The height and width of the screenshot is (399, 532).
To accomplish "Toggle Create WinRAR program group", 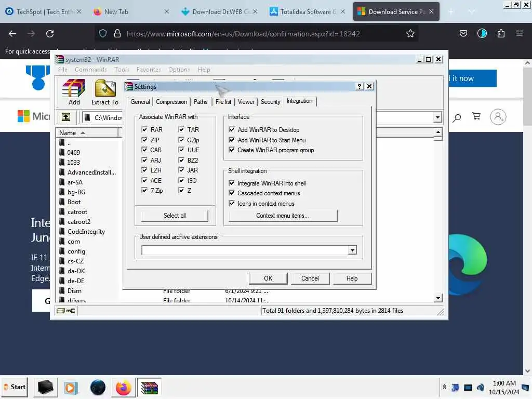I will [232, 150].
